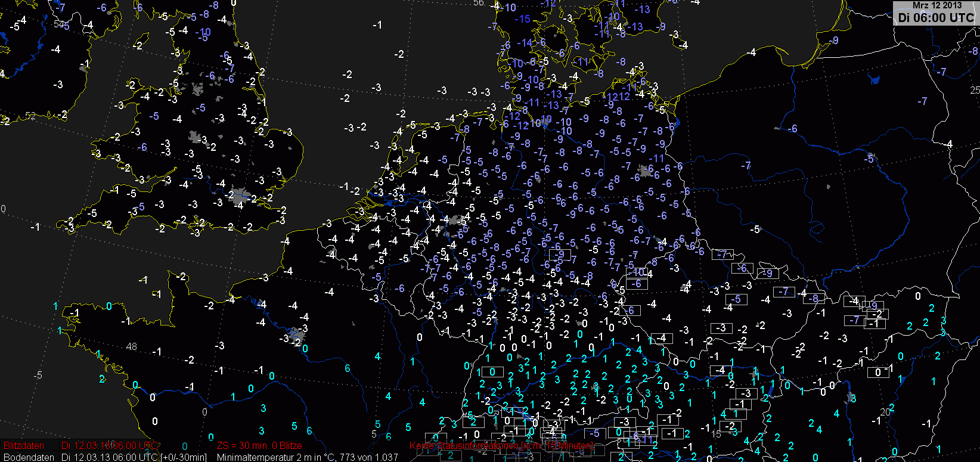The height and width of the screenshot is (462, 980).
Task: Click the 'Mrz 12 2013' date label
Action: (936, 5)
